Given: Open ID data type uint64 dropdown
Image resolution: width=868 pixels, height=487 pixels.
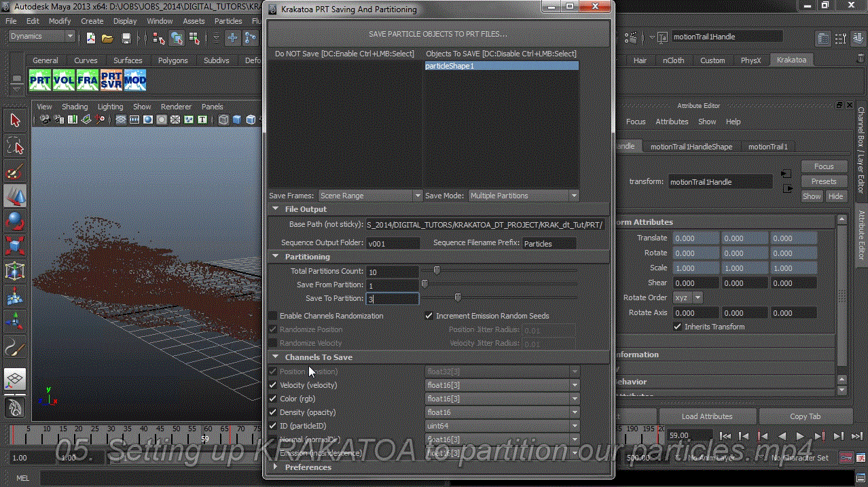Looking at the screenshot, I should point(503,426).
